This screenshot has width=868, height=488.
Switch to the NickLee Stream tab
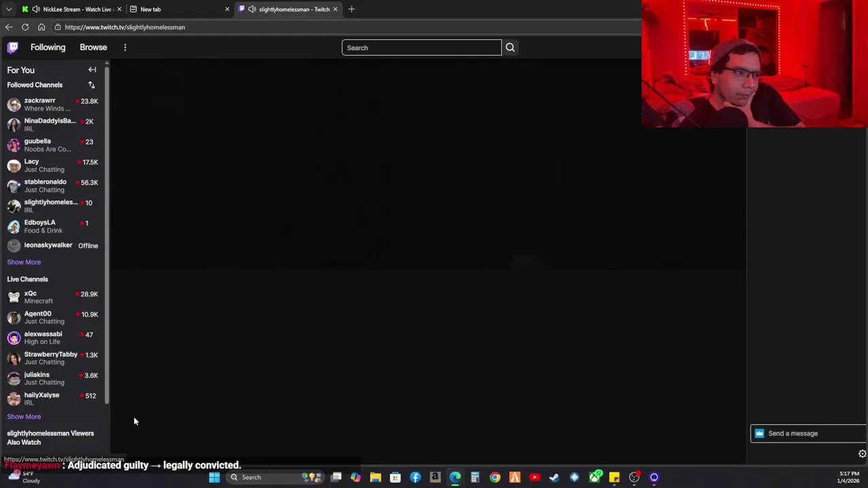71,9
